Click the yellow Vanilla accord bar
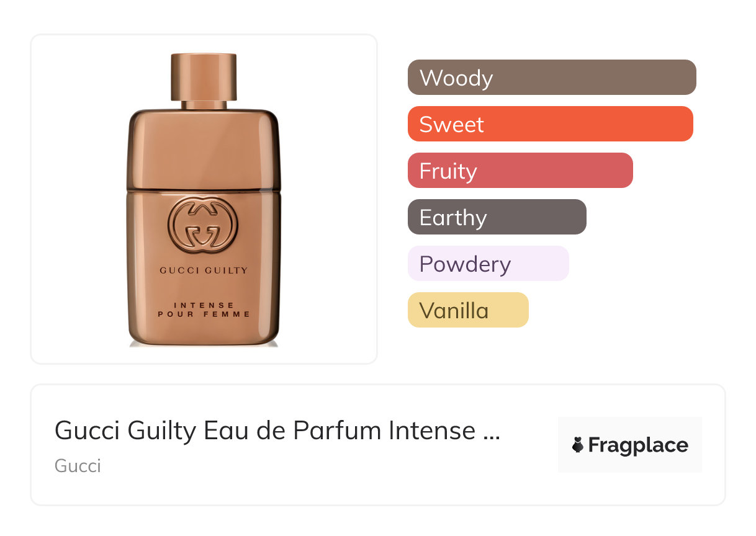Viewport: 756px width, 536px height. pos(468,310)
